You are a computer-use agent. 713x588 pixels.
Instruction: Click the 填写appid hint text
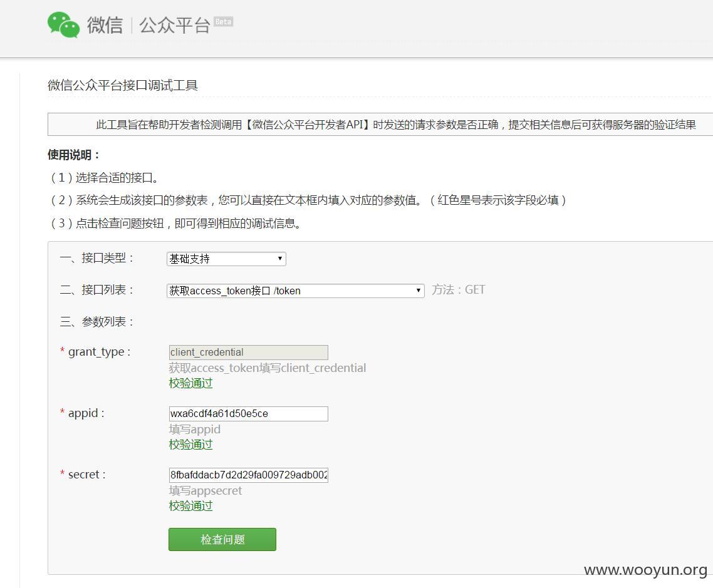tap(195, 429)
